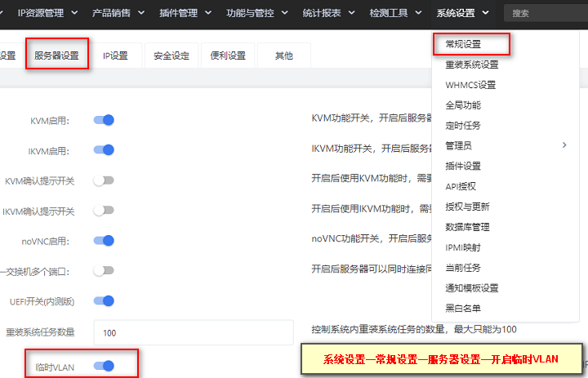Select 常规设置 from the menu
This screenshot has width=588, height=378.
coord(463,44)
